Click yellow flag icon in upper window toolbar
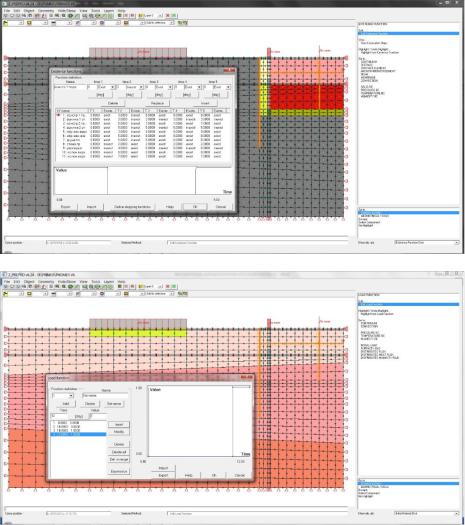The image size is (465, 525). point(6,23)
